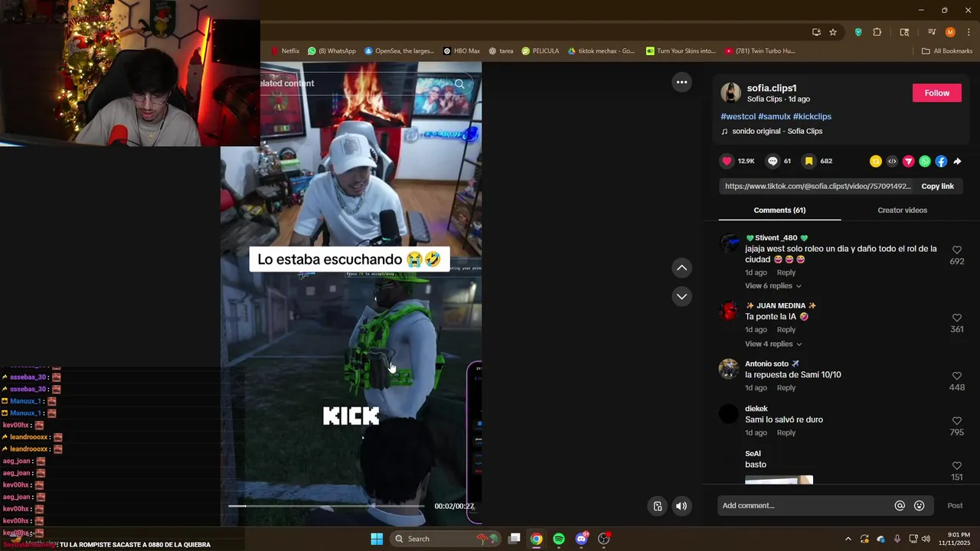The image size is (980, 551).
Task: Send to friends with red paper-plane icon
Action: (x=909, y=161)
